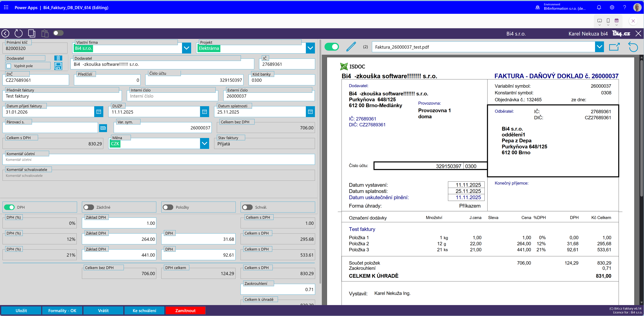Open the Projekt dropdown list
Image resolution: width=644 pixels, height=316 pixels.
click(310, 48)
